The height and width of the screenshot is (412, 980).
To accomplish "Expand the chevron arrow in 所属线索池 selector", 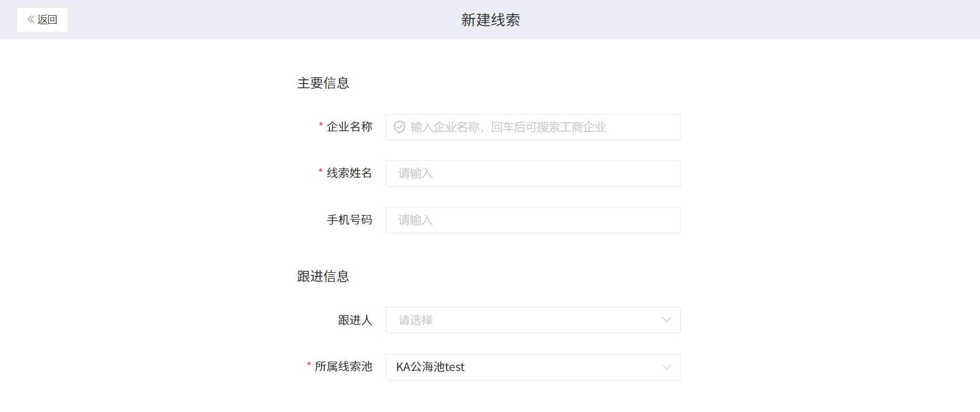I will pyautogui.click(x=666, y=367).
